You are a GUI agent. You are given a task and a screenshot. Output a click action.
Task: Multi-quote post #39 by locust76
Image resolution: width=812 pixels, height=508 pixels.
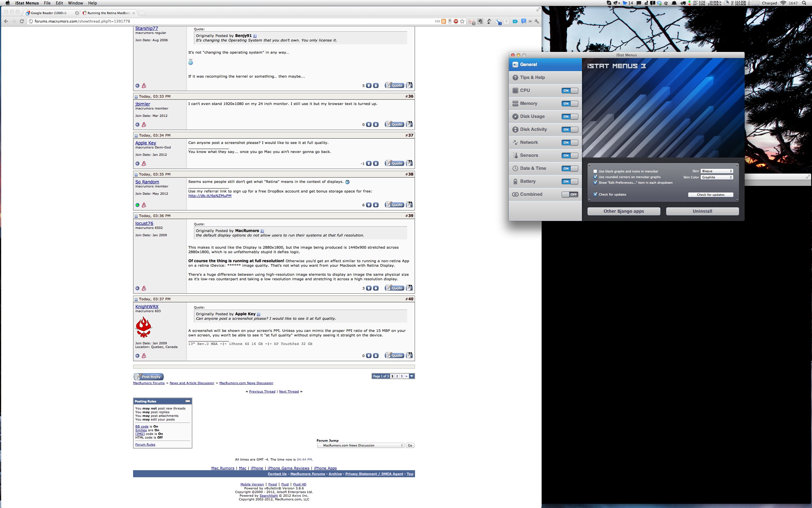coord(409,288)
